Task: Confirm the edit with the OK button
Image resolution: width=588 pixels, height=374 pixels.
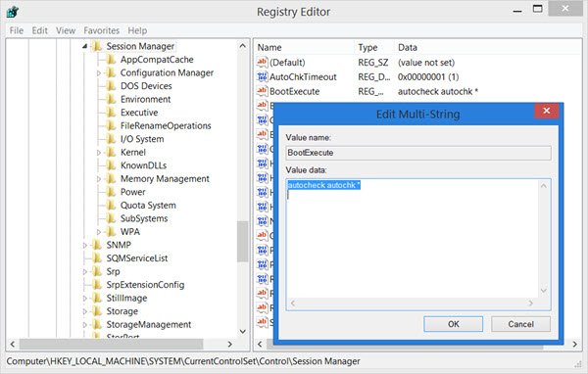Action: point(454,324)
